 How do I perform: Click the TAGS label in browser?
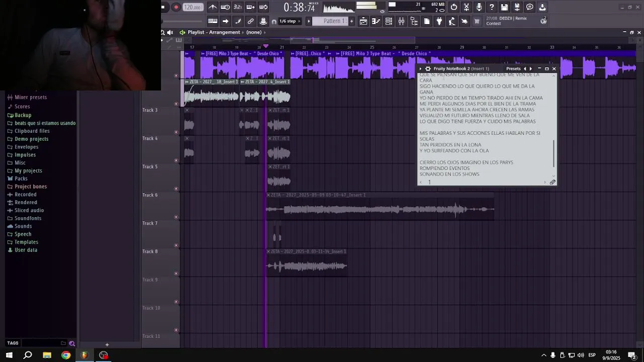(13, 343)
